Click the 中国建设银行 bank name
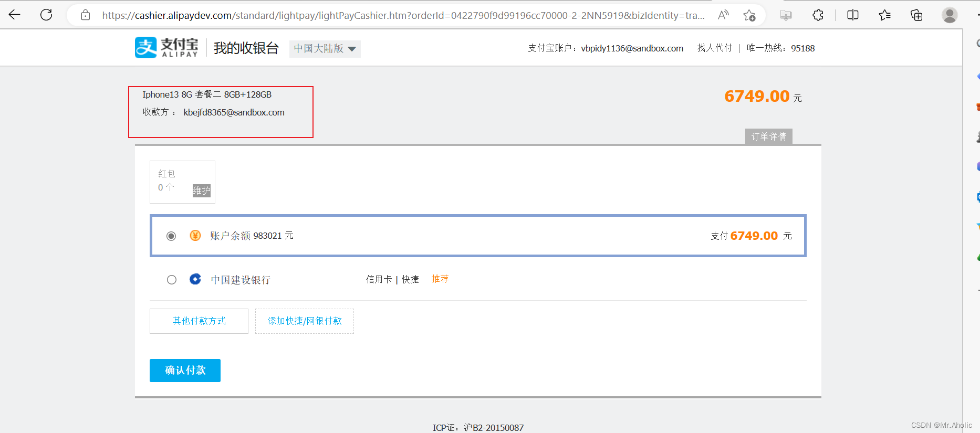 [x=241, y=280]
